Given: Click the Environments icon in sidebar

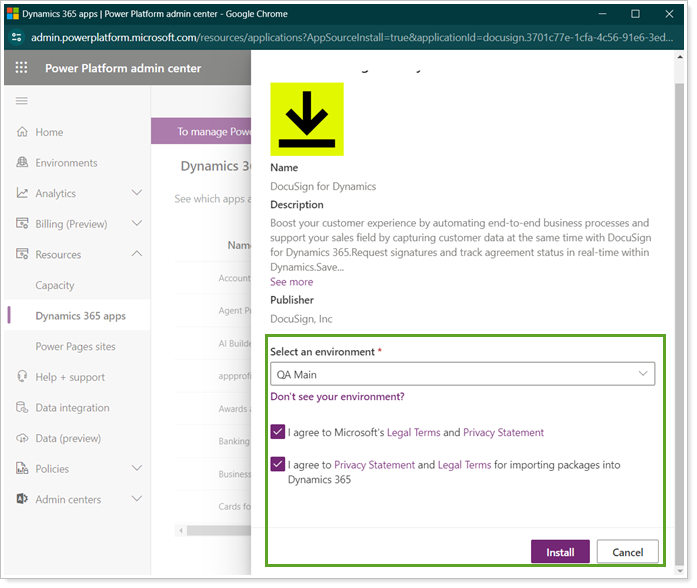Looking at the screenshot, I should (22, 163).
